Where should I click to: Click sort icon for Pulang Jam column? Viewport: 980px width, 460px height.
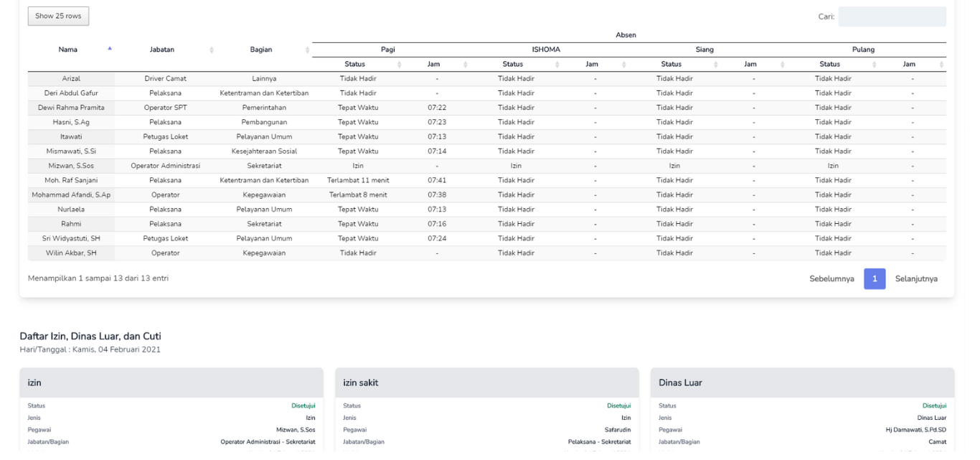point(941,65)
